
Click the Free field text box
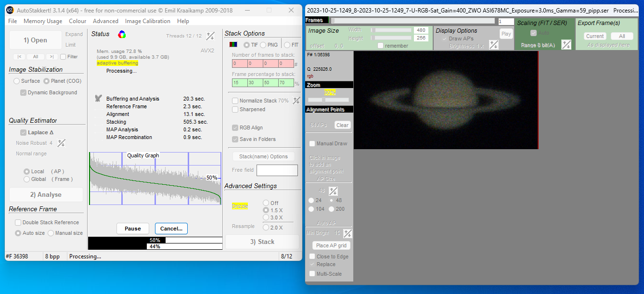(x=277, y=170)
